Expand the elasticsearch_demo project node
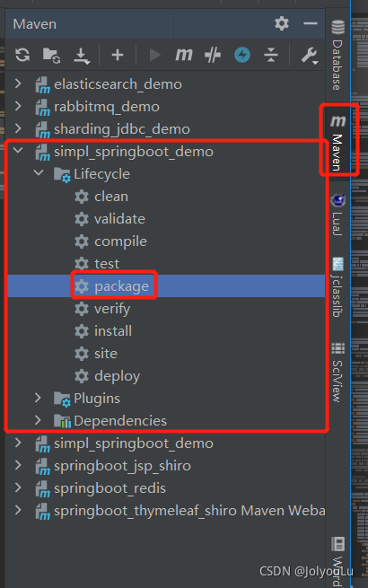This screenshot has height=588, width=368. tap(18, 83)
